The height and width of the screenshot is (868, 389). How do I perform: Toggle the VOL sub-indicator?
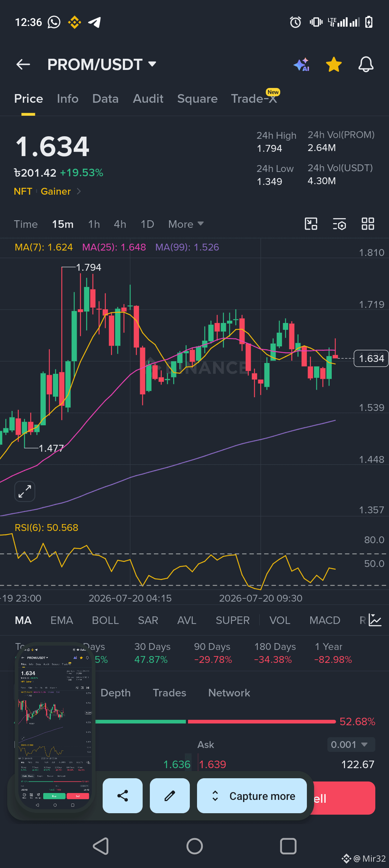280,620
